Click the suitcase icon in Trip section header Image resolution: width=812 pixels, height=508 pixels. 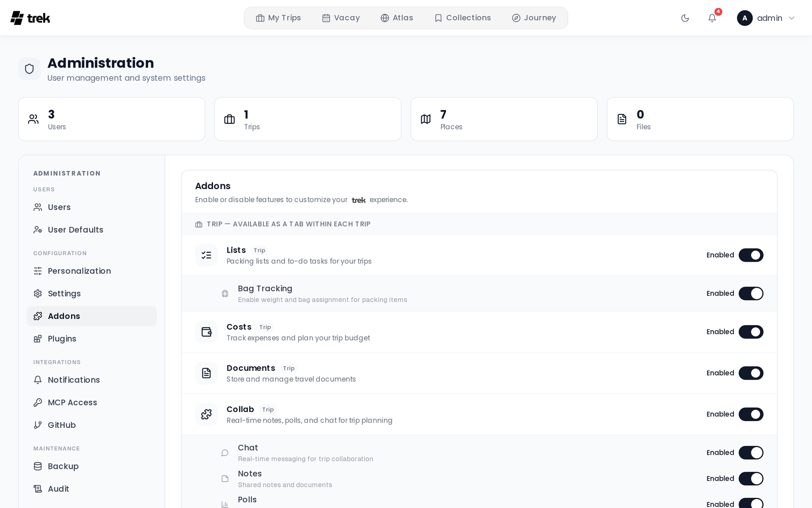coord(199,224)
